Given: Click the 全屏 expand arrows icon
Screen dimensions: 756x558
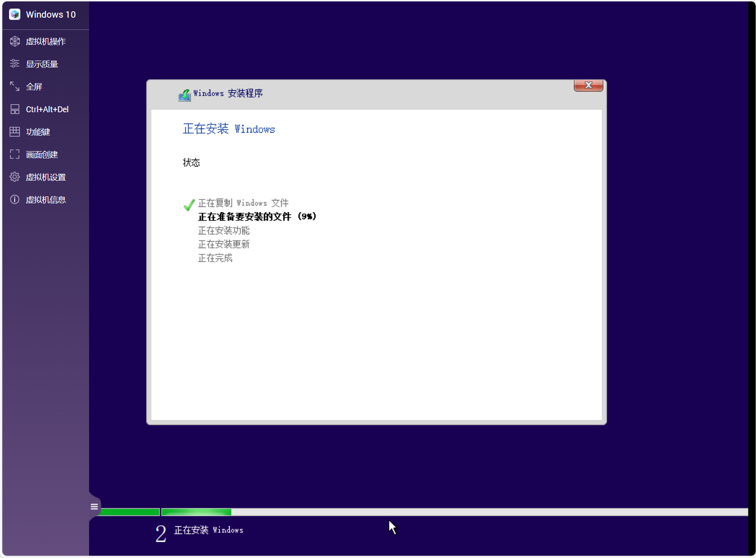Looking at the screenshot, I should 15,86.
